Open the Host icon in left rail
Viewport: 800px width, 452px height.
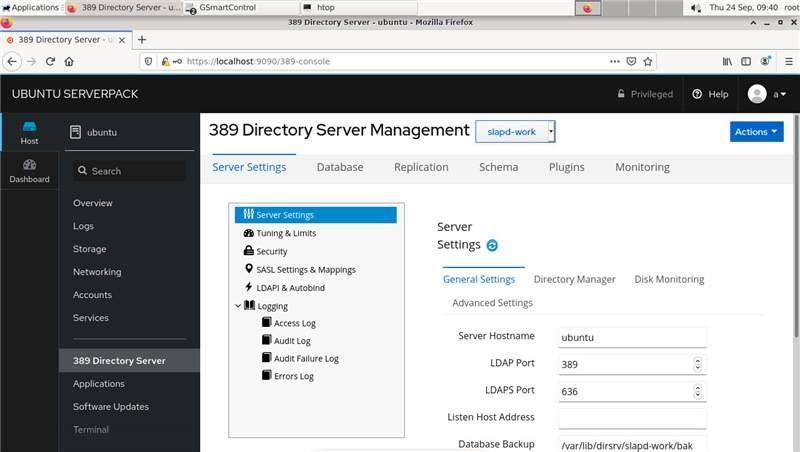pos(29,132)
